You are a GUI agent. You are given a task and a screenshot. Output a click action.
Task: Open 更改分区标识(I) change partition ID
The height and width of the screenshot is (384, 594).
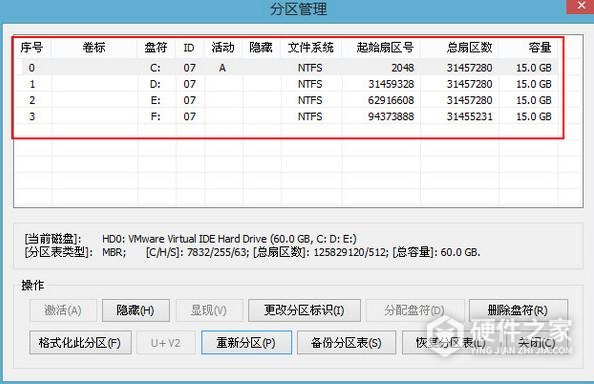pos(304,311)
